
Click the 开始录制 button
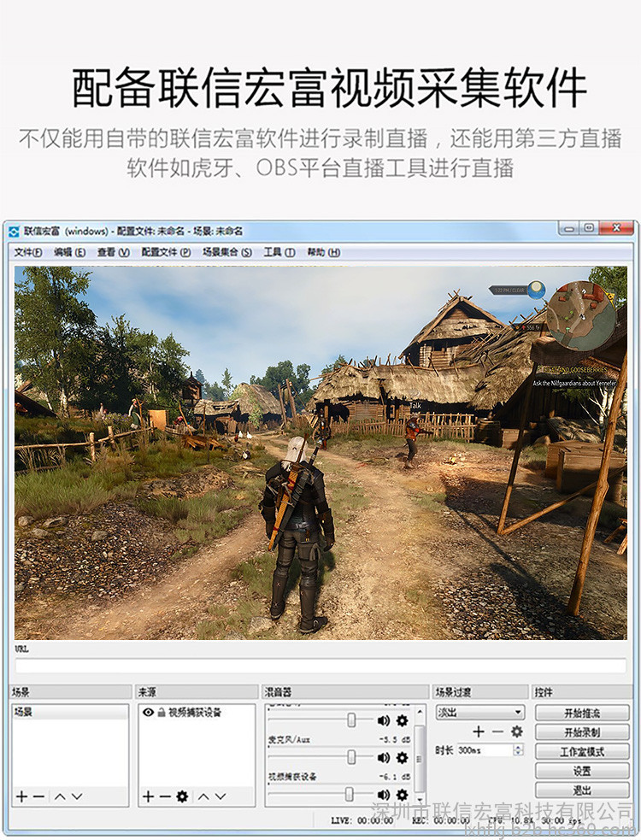tap(582, 732)
